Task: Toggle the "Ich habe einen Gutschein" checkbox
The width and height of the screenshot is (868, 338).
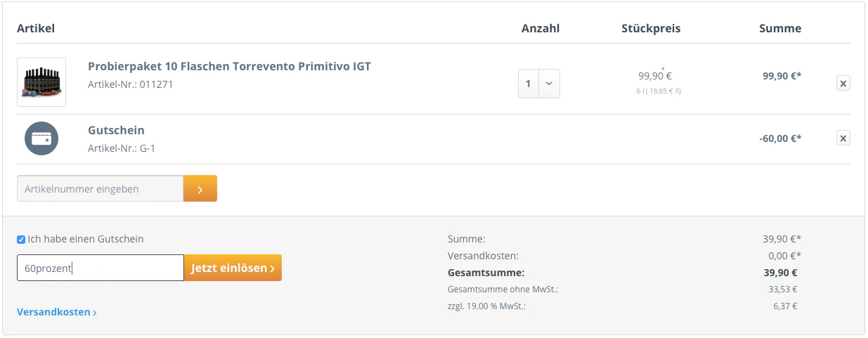Action: tap(21, 240)
